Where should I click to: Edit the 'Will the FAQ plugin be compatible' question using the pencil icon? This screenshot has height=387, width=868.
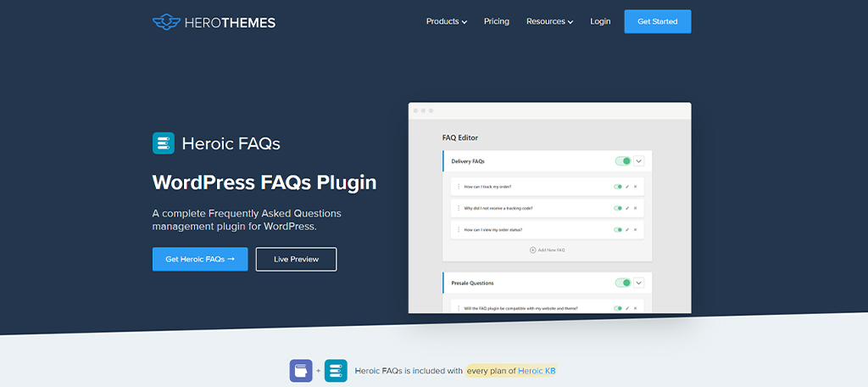[627, 308]
